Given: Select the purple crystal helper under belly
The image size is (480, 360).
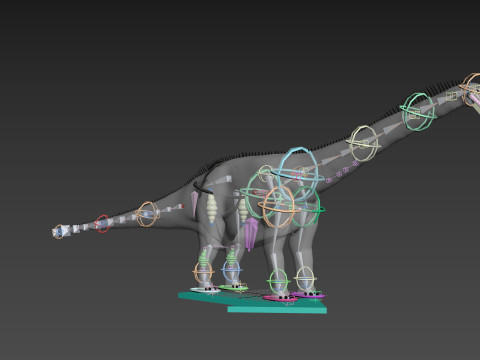Looking at the screenshot, I should pyautogui.click(x=251, y=234).
